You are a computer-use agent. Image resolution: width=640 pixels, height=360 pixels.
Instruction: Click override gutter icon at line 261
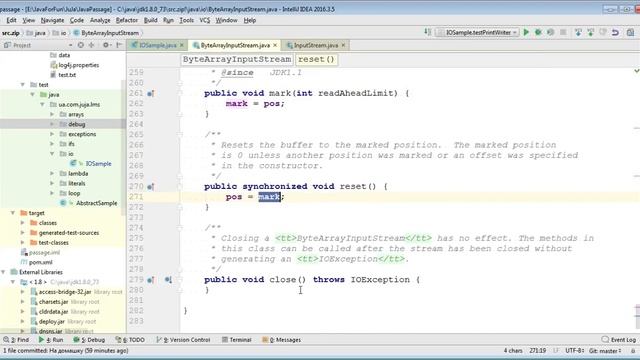(x=150, y=94)
